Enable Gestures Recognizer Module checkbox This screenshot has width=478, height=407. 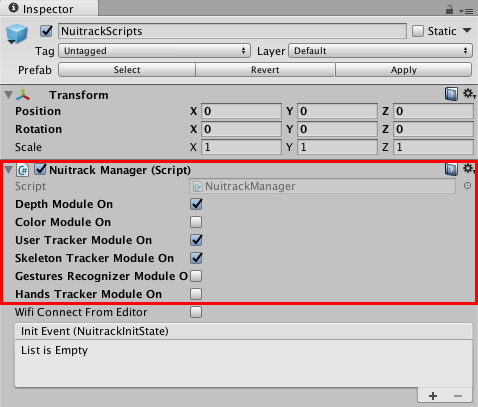click(x=196, y=276)
